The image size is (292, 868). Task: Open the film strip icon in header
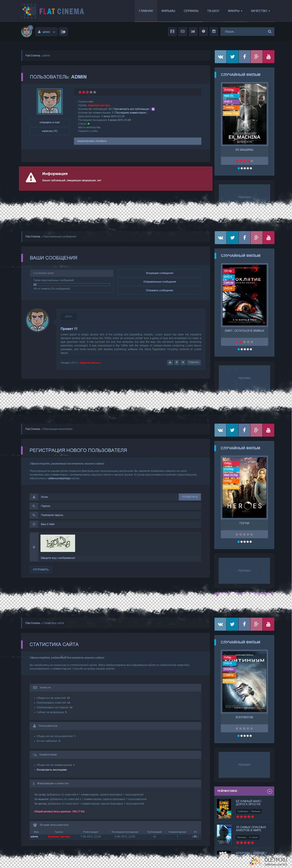click(172, 31)
